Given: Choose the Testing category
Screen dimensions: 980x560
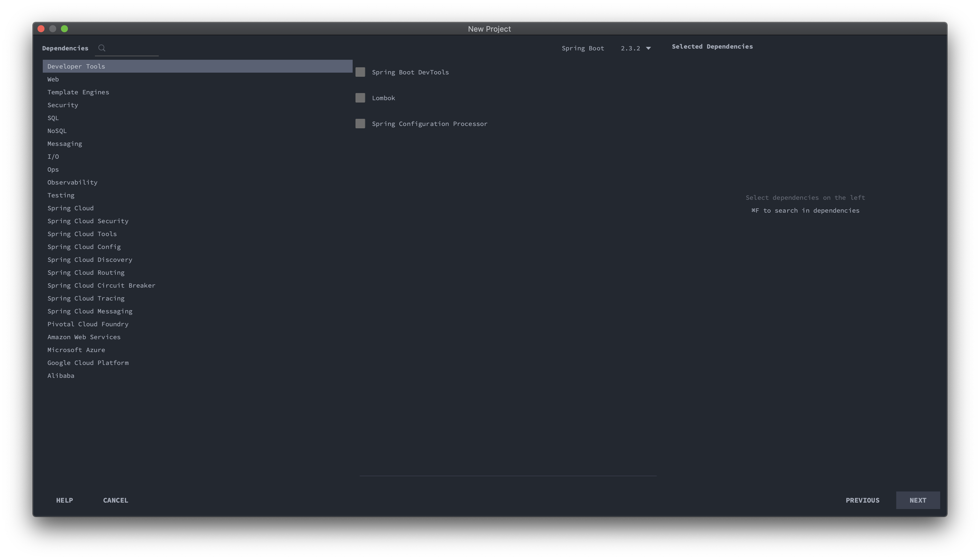Looking at the screenshot, I should [x=197, y=195].
